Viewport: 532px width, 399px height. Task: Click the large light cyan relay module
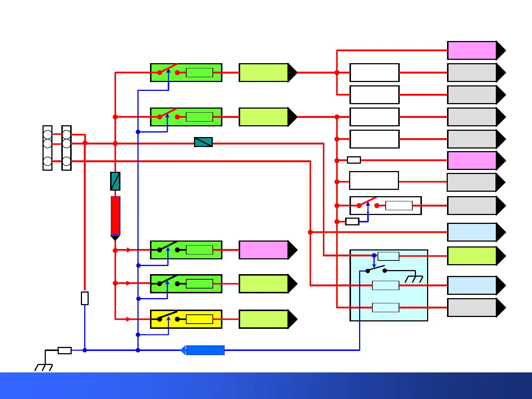[389, 285]
